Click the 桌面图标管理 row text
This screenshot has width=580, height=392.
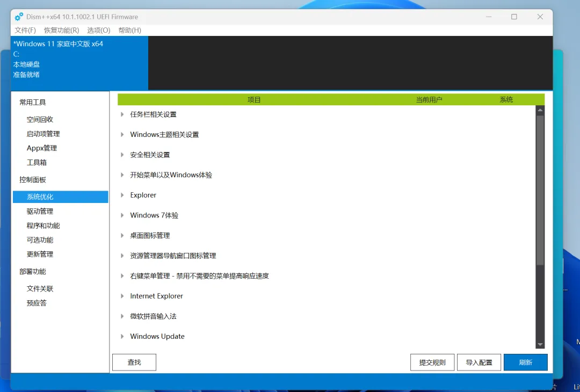pyautogui.click(x=150, y=235)
